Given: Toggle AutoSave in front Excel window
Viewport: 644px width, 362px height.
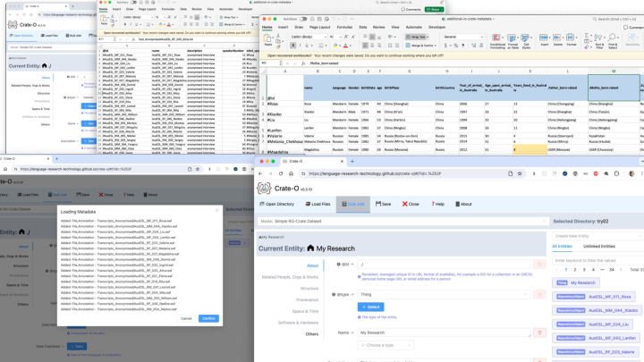Looking at the screenshot, I should coord(303,19).
